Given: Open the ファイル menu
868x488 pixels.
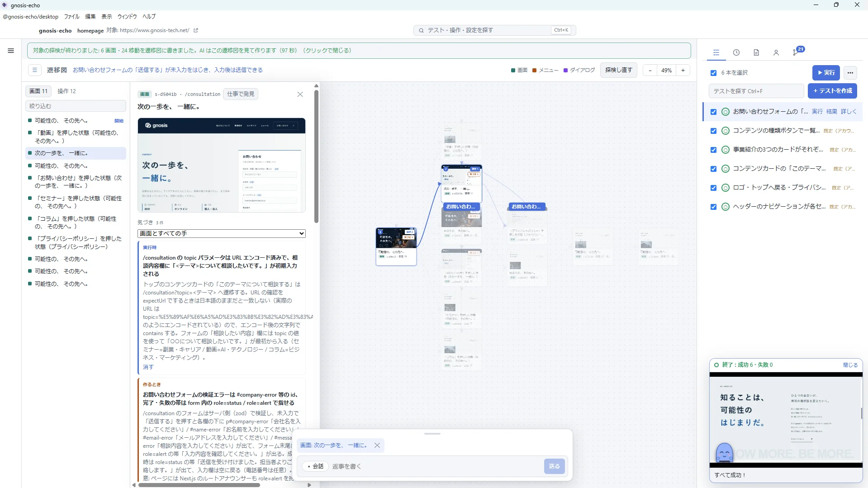Looking at the screenshot, I should click(71, 17).
